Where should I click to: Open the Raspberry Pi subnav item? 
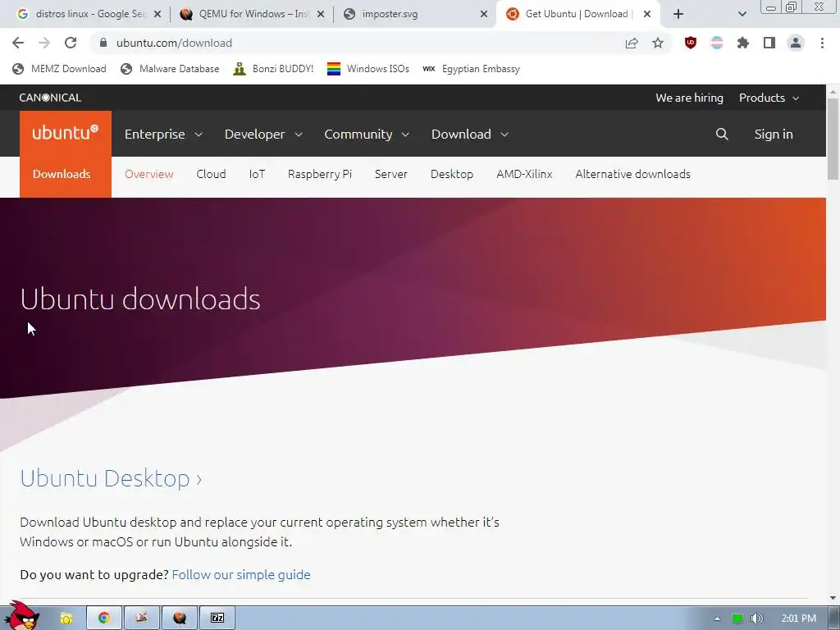click(x=320, y=174)
